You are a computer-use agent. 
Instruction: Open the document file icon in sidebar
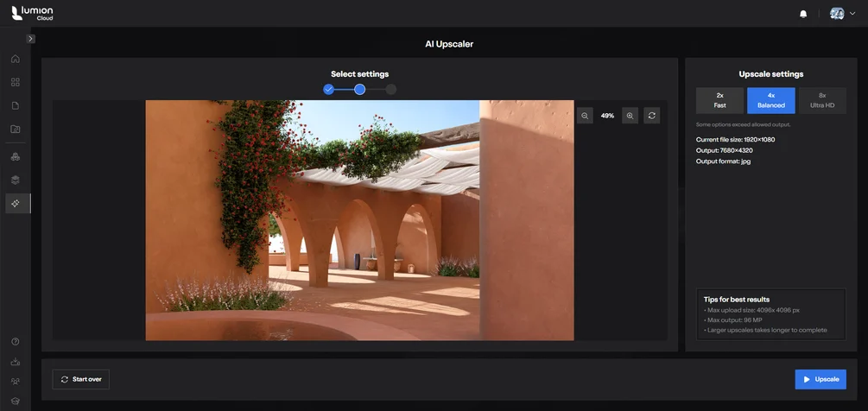[x=16, y=105]
